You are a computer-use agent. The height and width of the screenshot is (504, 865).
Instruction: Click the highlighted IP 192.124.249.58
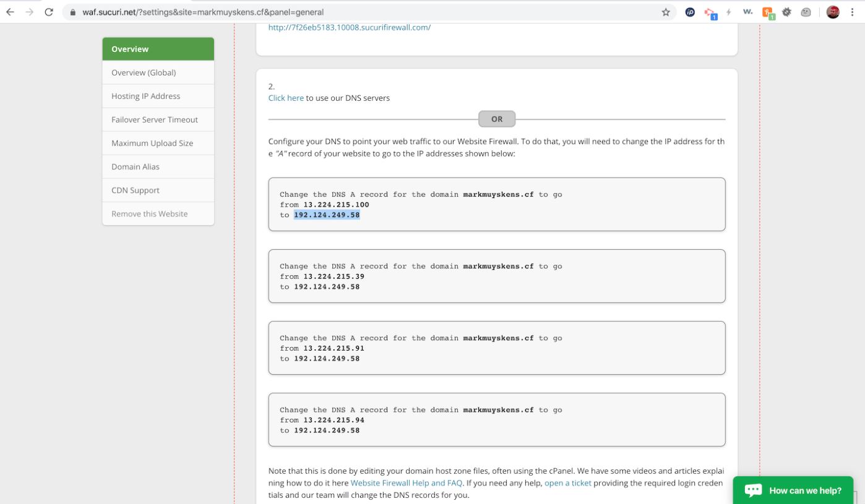[327, 215]
